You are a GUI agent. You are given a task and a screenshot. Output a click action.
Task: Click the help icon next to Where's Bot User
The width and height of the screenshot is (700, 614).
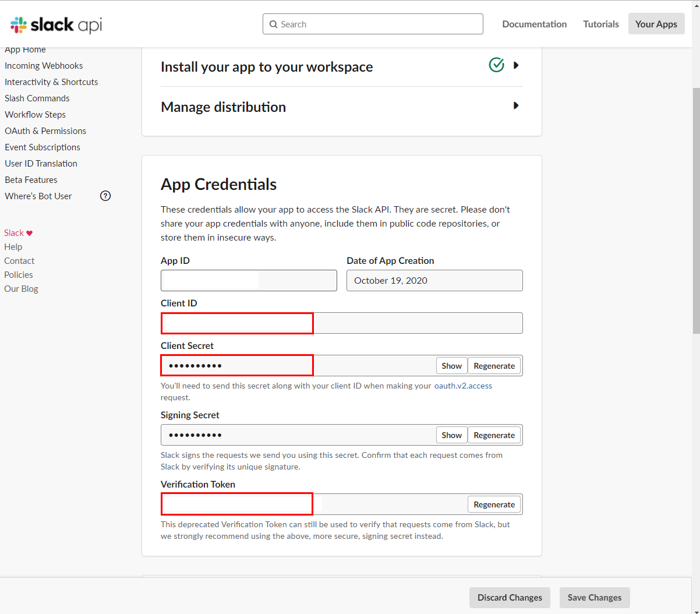coord(105,196)
